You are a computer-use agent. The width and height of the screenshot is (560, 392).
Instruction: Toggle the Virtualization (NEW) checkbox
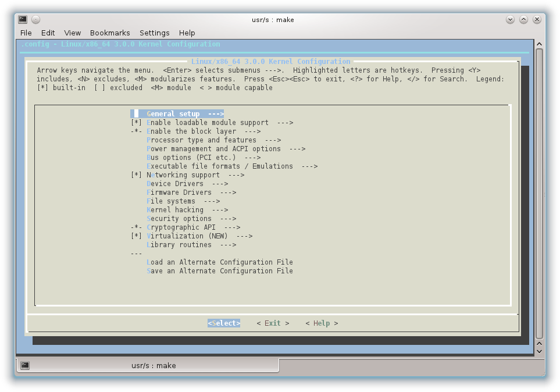coord(136,236)
